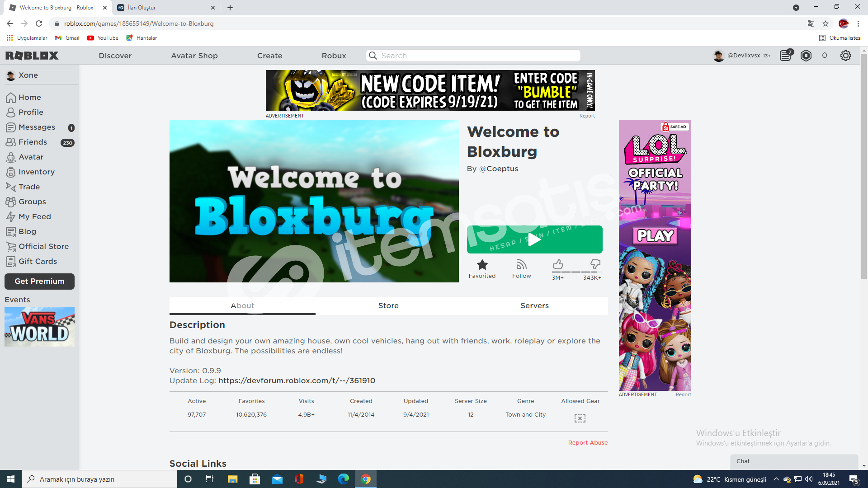868x488 pixels.
Task: Open the settings gear icon
Action: coord(846,56)
